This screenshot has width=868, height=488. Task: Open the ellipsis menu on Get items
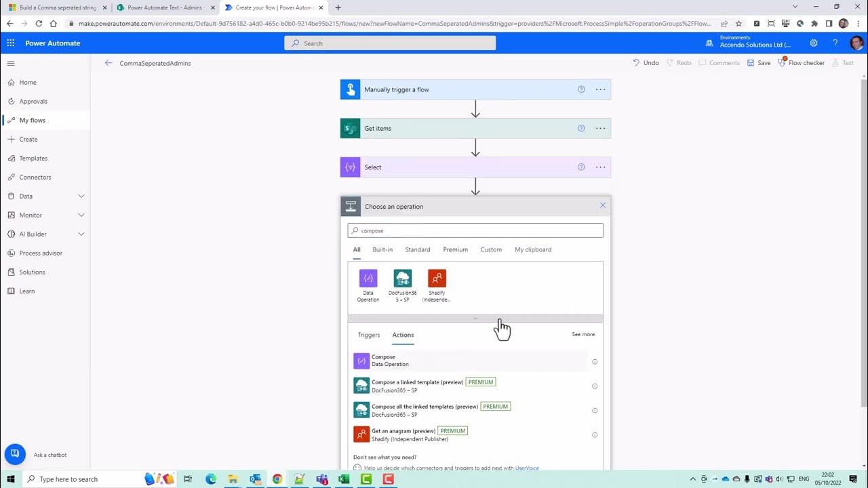600,128
